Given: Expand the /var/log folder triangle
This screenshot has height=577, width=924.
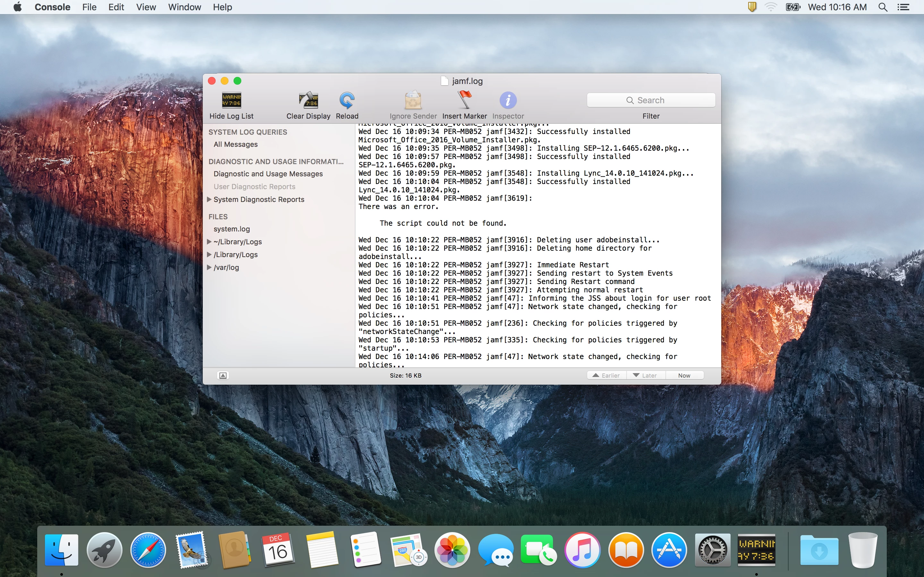Looking at the screenshot, I should [209, 267].
